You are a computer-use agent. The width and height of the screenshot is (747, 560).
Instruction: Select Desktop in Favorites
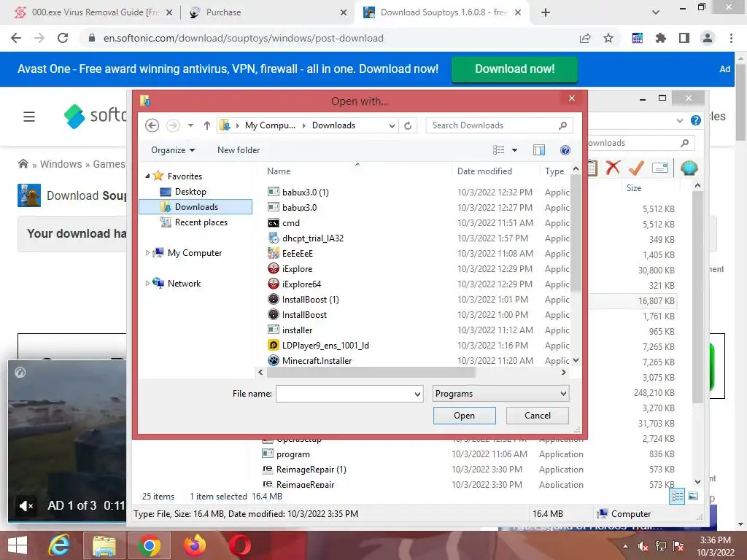[190, 192]
